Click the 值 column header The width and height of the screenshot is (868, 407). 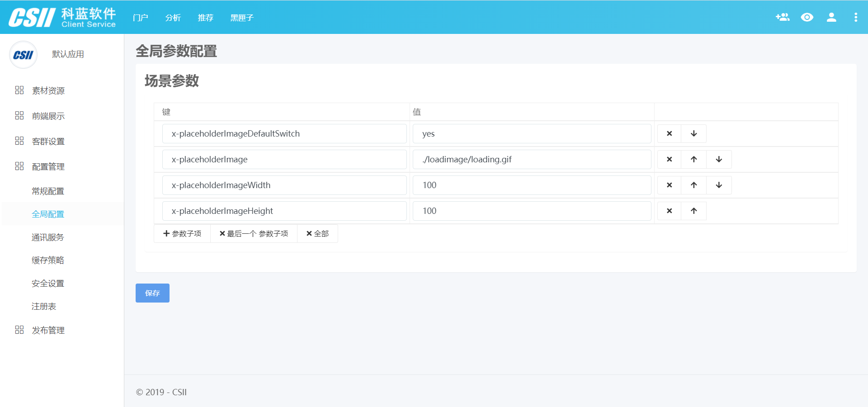(x=417, y=112)
